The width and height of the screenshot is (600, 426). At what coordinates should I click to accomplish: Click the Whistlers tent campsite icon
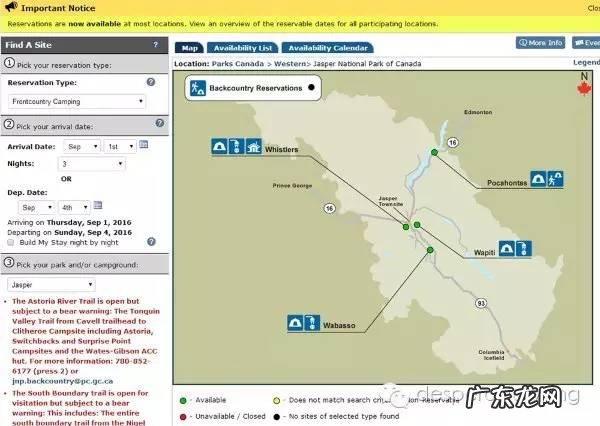[219, 148]
